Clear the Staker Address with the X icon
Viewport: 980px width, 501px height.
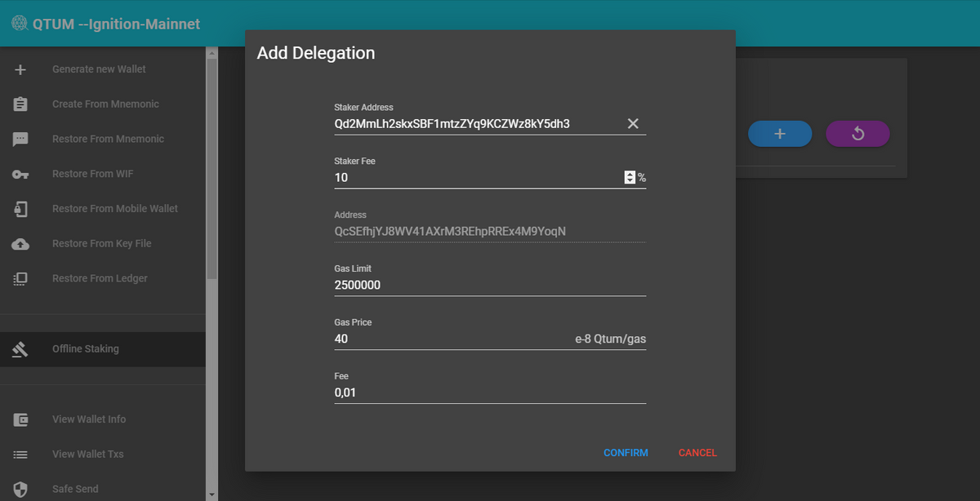pyautogui.click(x=633, y=123)
